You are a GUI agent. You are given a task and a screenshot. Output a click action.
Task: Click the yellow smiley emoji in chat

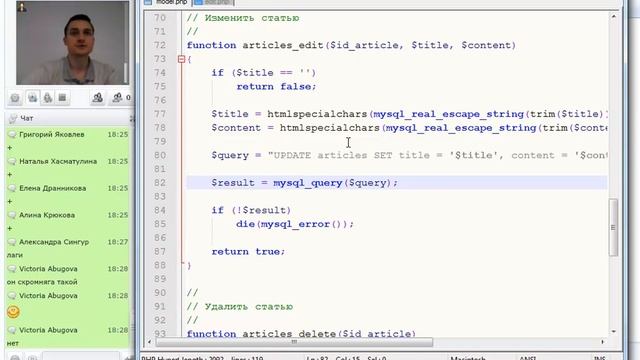click(13, 312)
